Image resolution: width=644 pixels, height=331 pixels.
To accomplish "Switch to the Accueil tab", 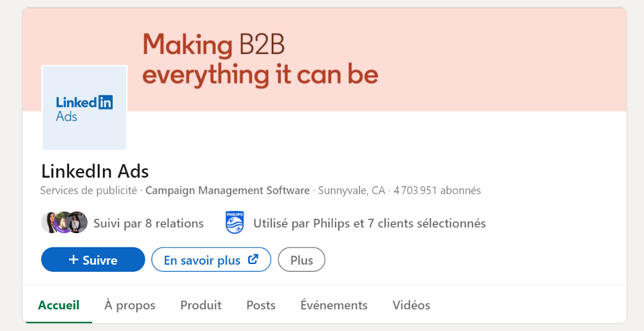I will click(x=59, y=305).
